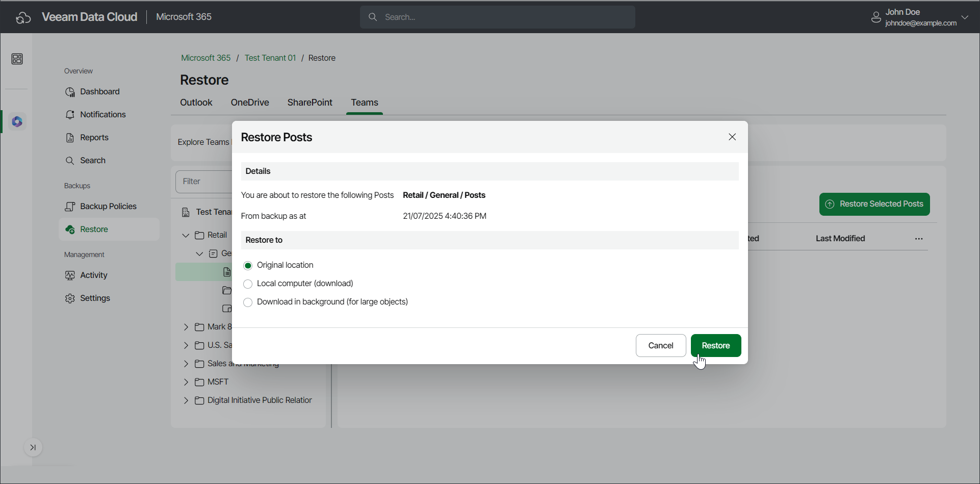Click the Test Tenant building icon in tree
The image size is (980, 484).
[186, 212]
